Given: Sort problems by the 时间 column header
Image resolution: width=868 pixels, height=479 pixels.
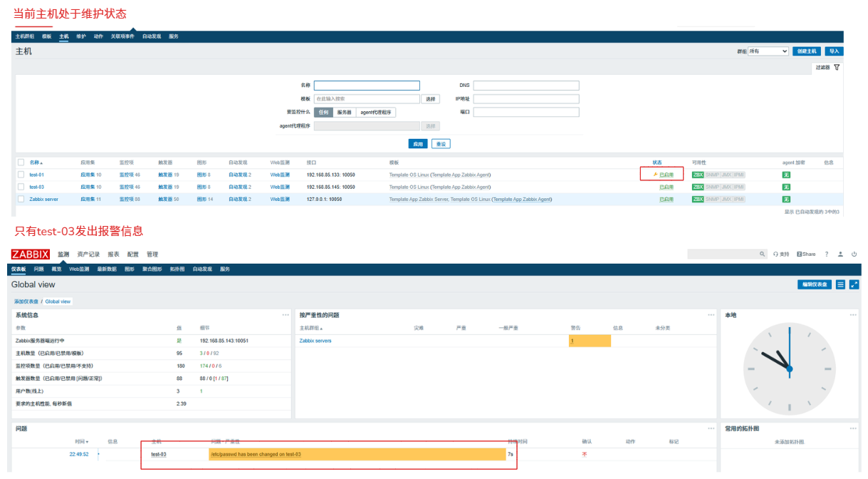Looking at the screenshot, I should tap(82, 442).
